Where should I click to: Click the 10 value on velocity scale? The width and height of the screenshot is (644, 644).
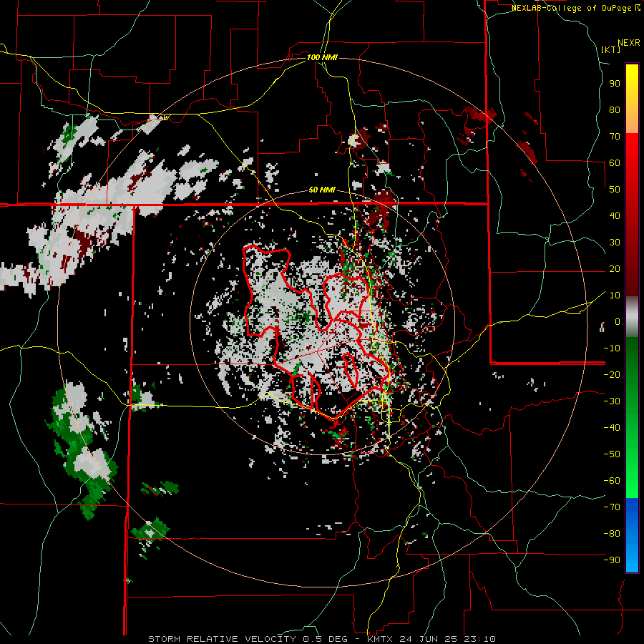(615, 296)
